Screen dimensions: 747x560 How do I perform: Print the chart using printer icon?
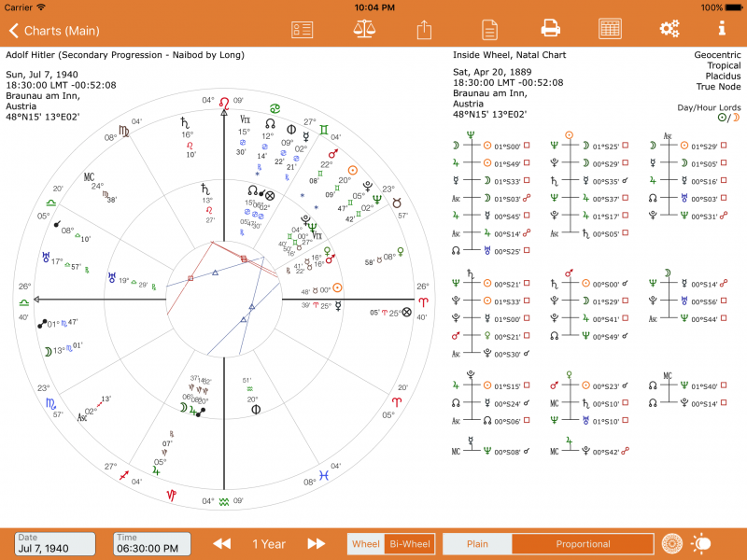point(551,28)
